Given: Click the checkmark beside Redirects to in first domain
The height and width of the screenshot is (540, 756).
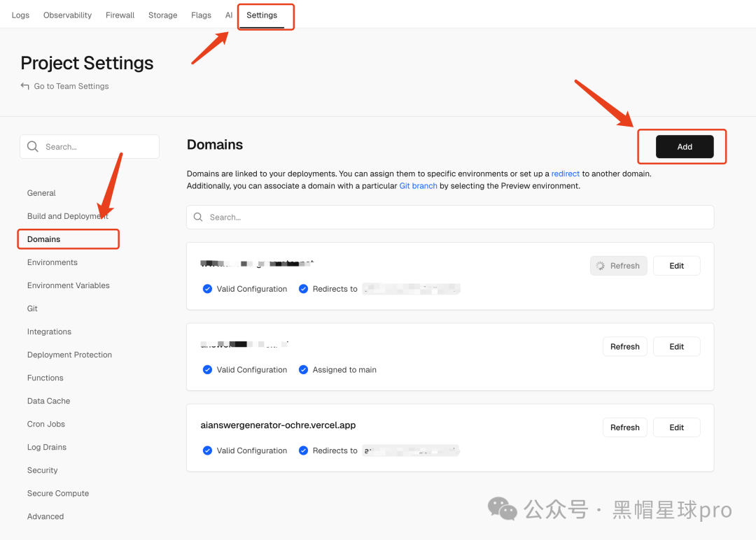Looking at the screenshot, I should (x=303, y=289).
